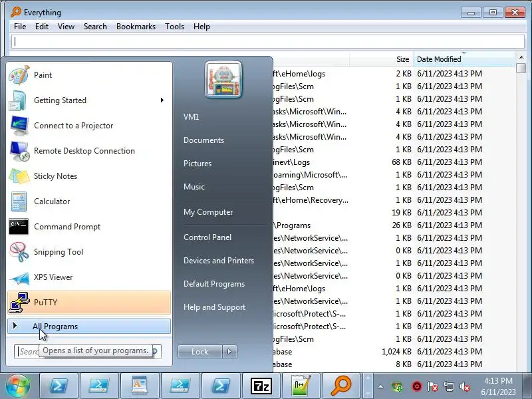Click the Getting Started icon
532x399 pixels.
[18, 100]
